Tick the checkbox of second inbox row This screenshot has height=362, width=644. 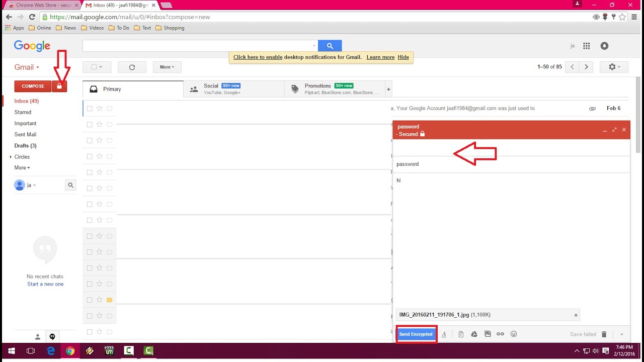[90, 125]
